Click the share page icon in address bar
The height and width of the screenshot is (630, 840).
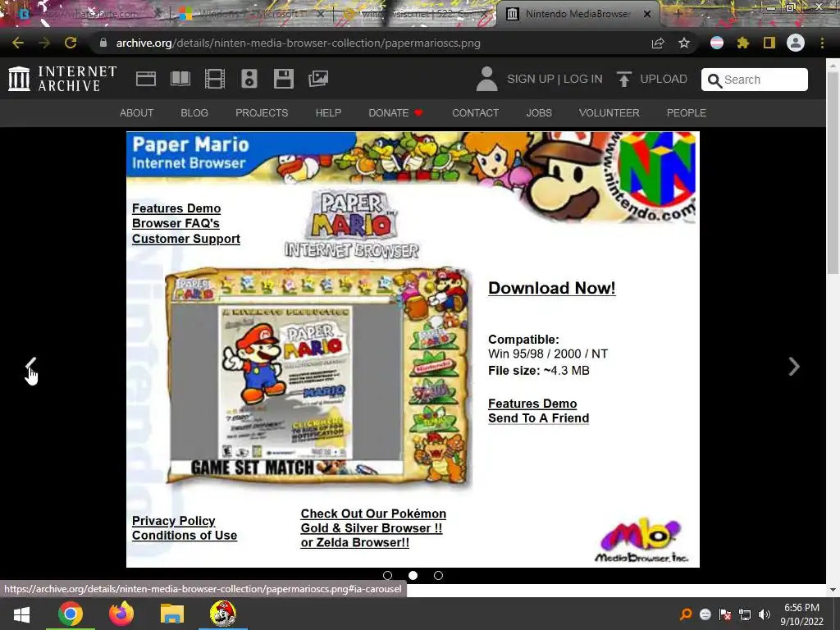point(658,43)
